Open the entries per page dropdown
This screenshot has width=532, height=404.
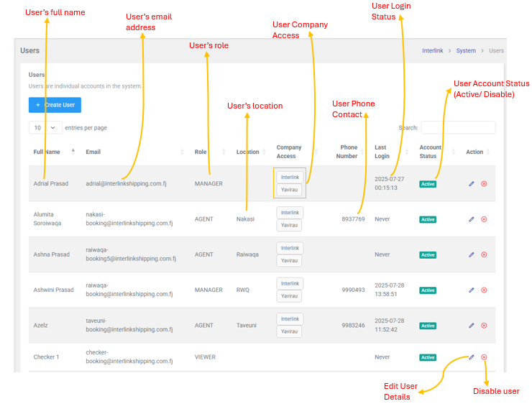click(45, 127)
